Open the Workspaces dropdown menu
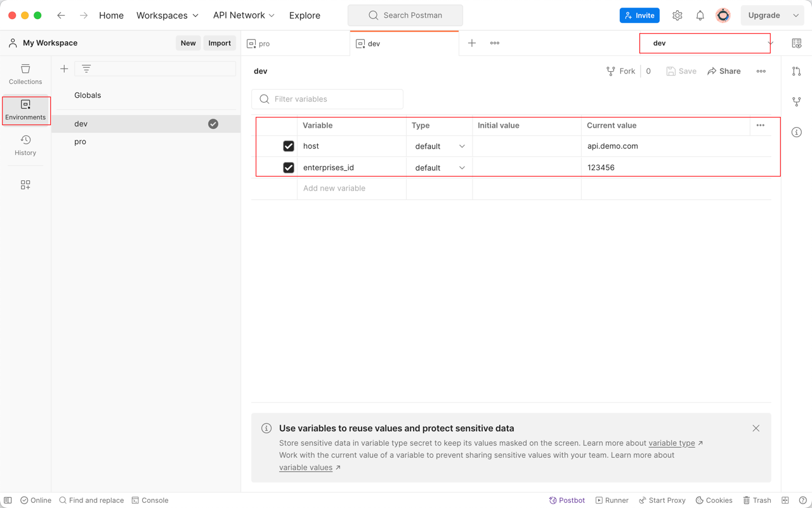Image resolution: width=812 pixels, height=508 pixels. click(167, 15)
